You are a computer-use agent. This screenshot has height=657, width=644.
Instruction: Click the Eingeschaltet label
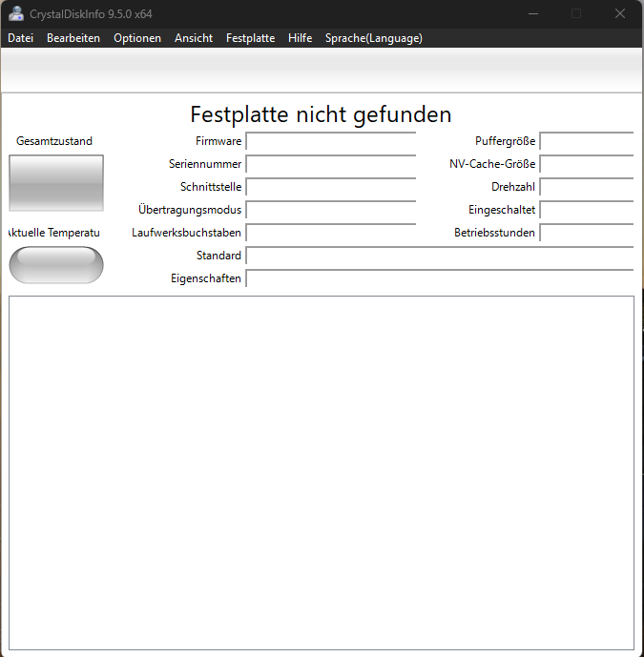click(502, 210)
